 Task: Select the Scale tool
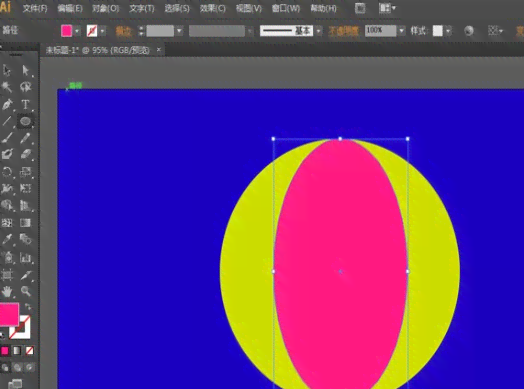tap(25, 172)
